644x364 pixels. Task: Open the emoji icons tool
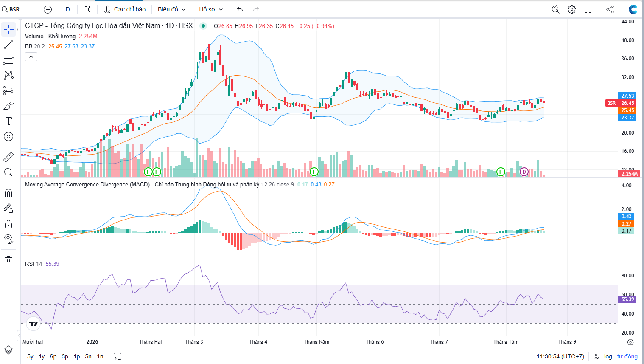tap(8, 136)
